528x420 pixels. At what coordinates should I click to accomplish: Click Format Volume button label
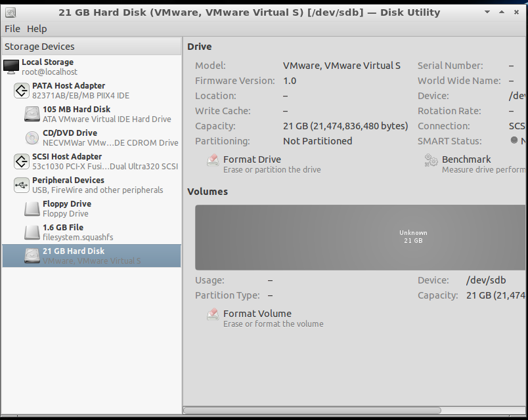pyautogui.click(x=257, y=314)
